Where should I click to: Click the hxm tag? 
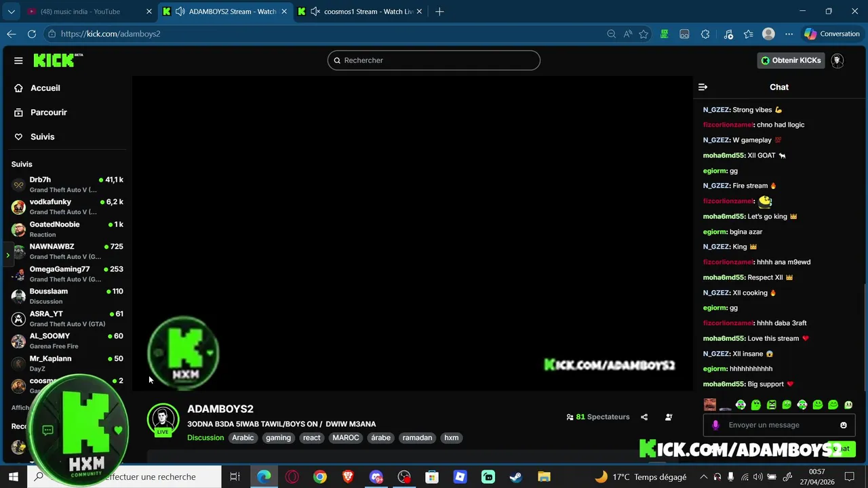pos(452,438)
